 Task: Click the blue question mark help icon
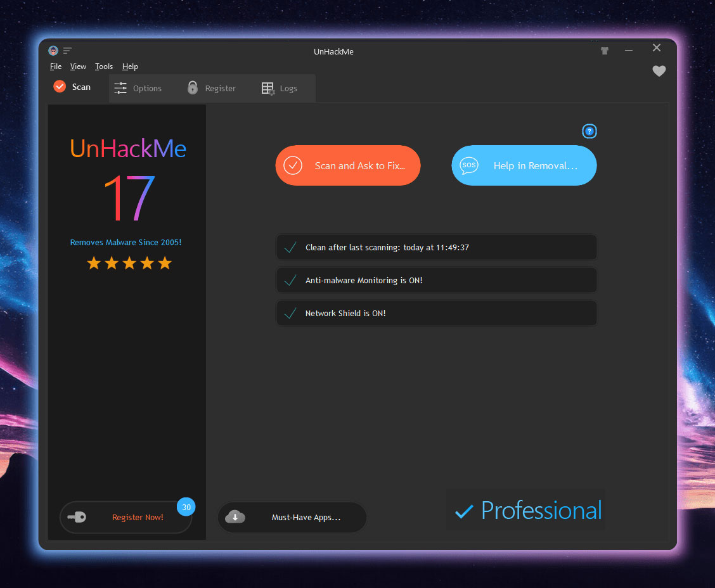pos(589,131)
